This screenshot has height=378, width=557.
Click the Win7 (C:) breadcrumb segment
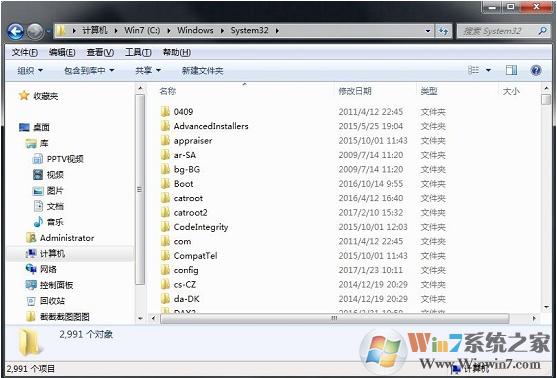click(x=142, y=30)
